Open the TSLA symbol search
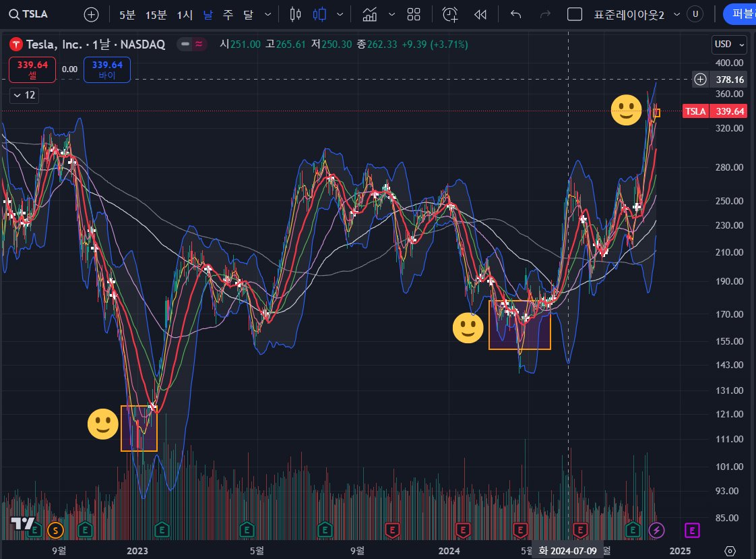756x559 pixels. point(29,14)
